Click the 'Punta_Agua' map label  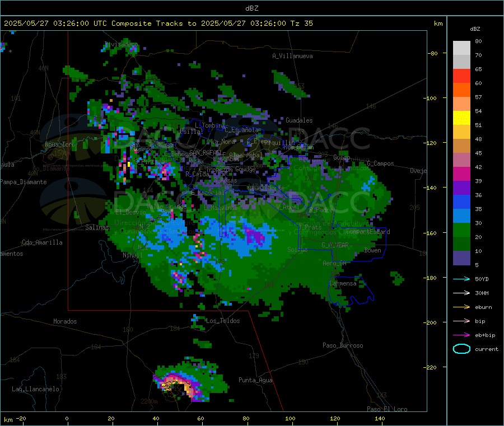point(255,380)
